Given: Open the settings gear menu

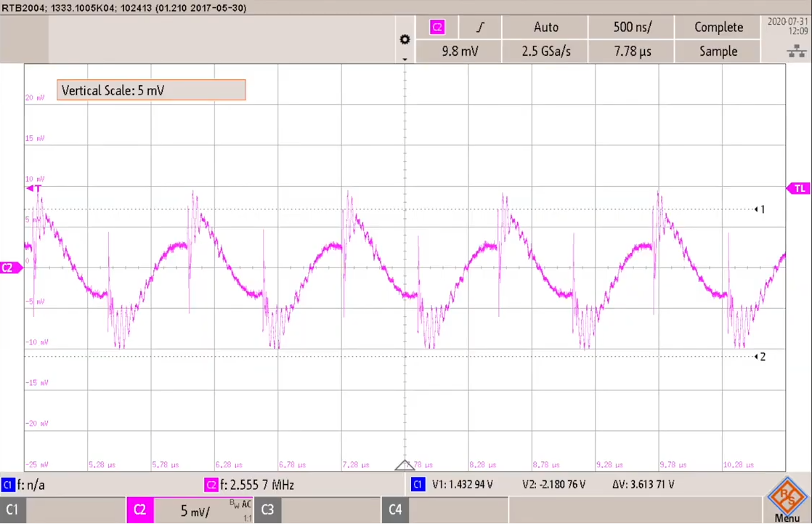Looking at the screenshot, I should click(405, 39).
